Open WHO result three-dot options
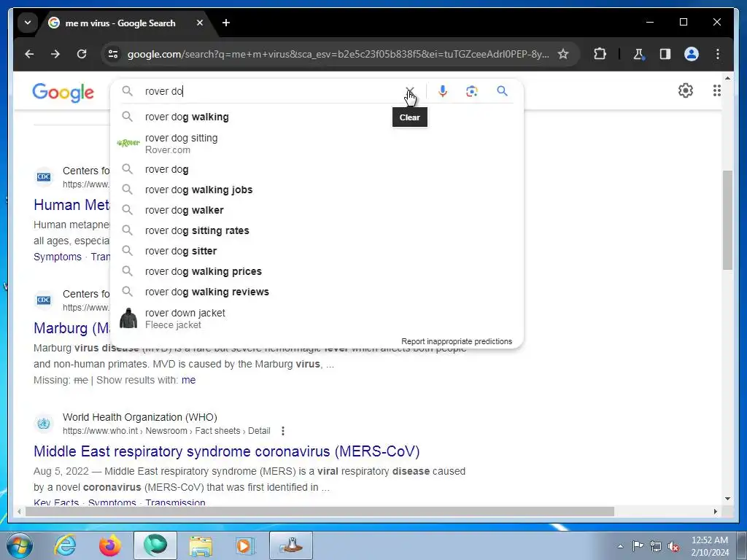Viewport: 747px width, 560px height. [x=283, y=431]
